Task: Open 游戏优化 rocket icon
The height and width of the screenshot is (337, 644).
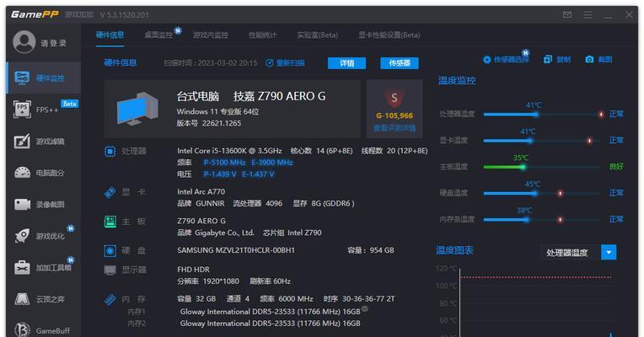Action: coord(22,236)
